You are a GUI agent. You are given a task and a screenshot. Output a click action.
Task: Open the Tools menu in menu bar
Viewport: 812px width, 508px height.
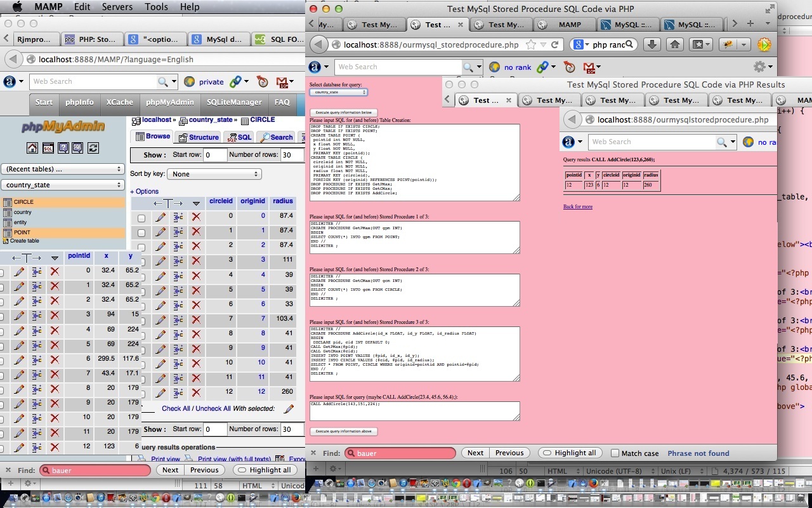point(155,7)
